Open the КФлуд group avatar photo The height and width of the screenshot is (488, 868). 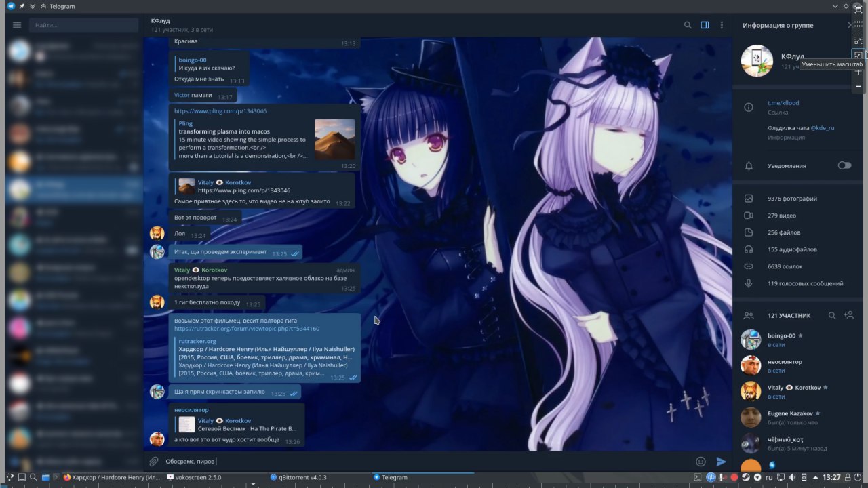(x=757, y=61)
